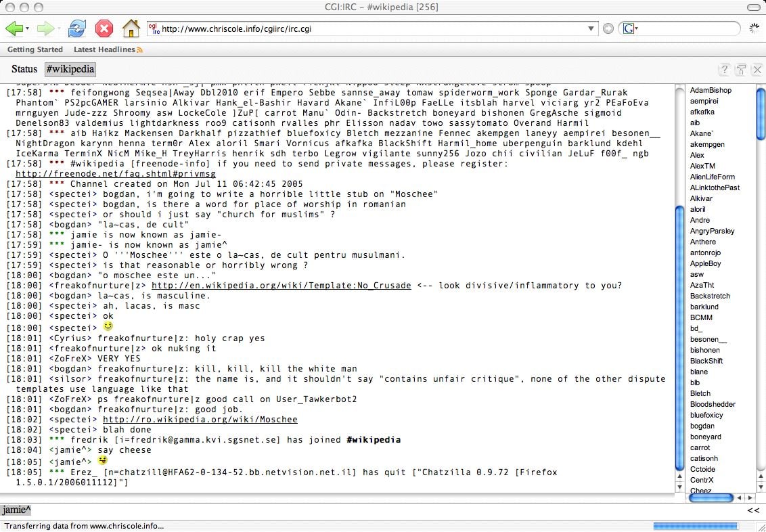The width and height of the screenshot is (766, 532).
Task: Click the cgi irc favicon in the address bar
Action: click(154, 28)
